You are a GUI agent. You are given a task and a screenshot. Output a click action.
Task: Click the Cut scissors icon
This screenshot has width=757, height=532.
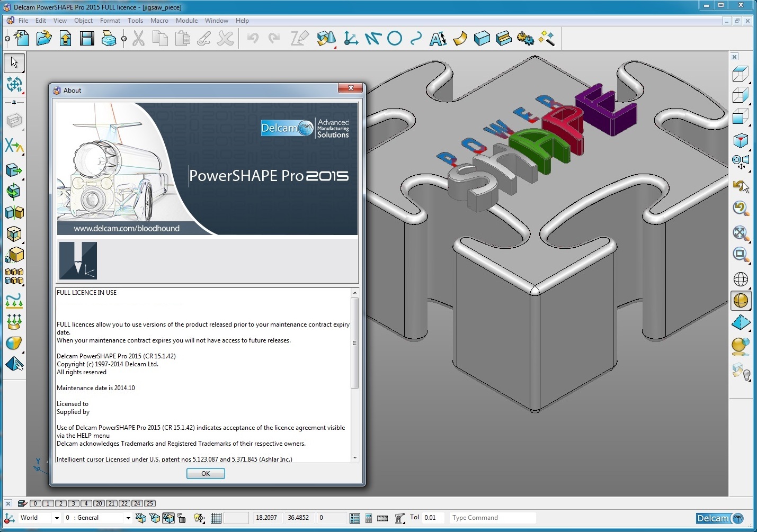click(x=139, y=38)
